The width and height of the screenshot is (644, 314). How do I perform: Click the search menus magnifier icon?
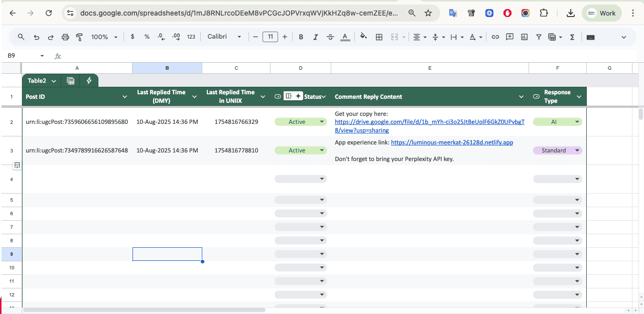[21, 37]
